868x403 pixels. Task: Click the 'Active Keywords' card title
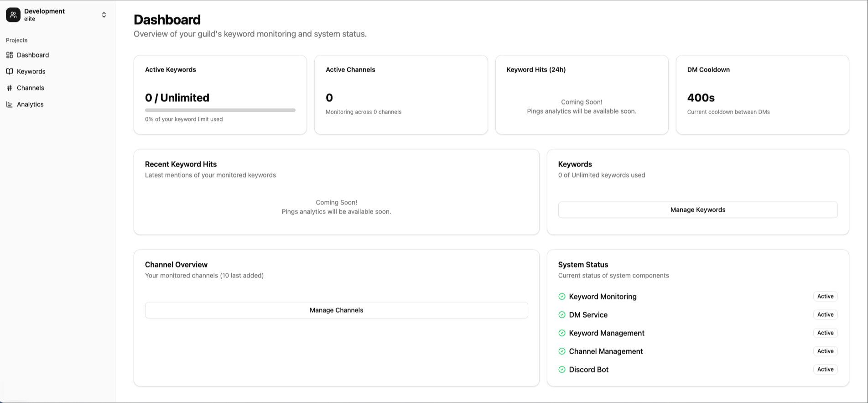(x=170, y=69)
